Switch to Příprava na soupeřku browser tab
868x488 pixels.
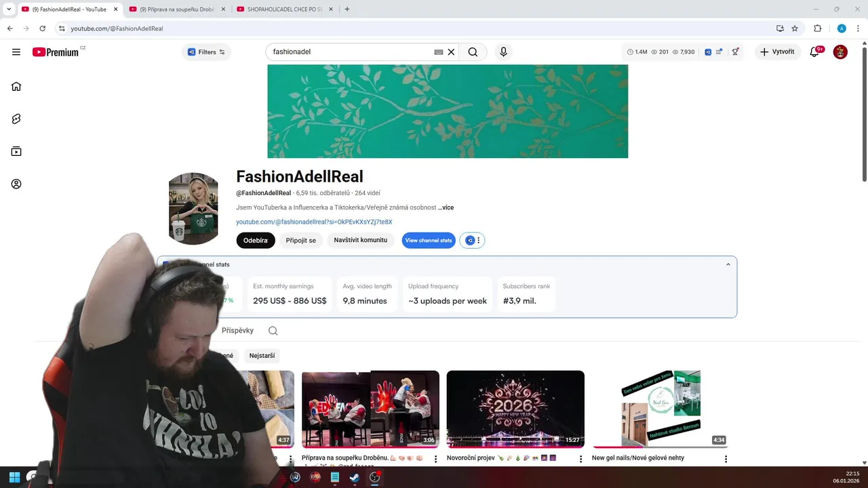[x=176, y=9]
